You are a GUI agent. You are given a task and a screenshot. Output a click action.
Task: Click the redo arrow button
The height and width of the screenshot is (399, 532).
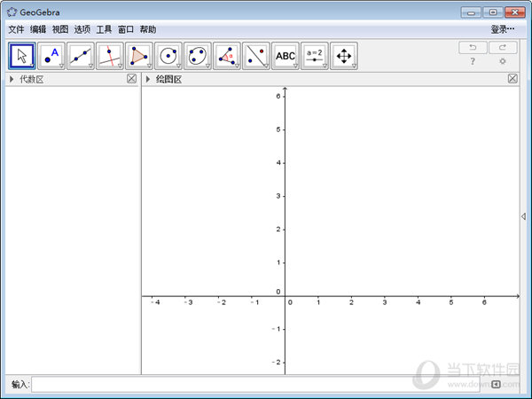pyautogui.click(x=503, y=48)
